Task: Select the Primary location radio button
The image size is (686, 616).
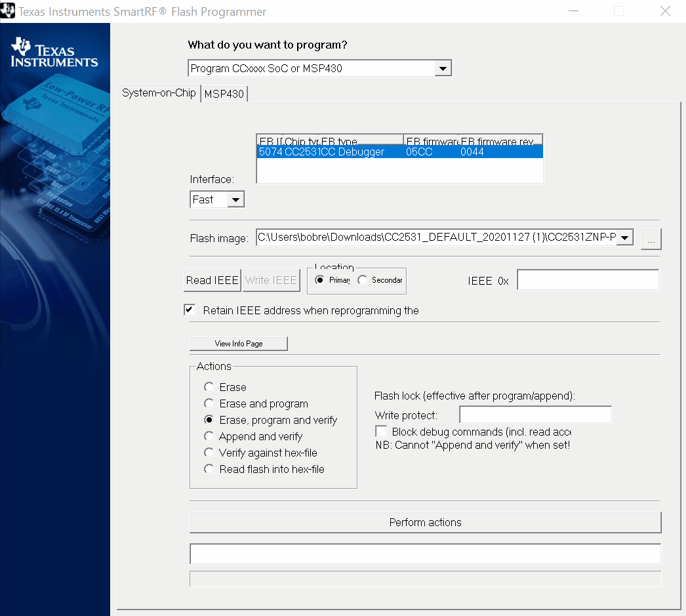Action: point(319,280)
